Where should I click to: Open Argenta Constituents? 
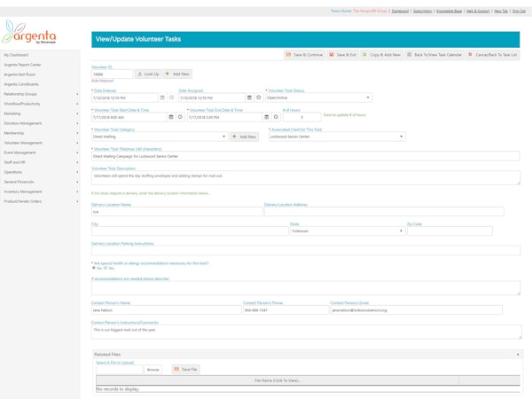point(21,84)
